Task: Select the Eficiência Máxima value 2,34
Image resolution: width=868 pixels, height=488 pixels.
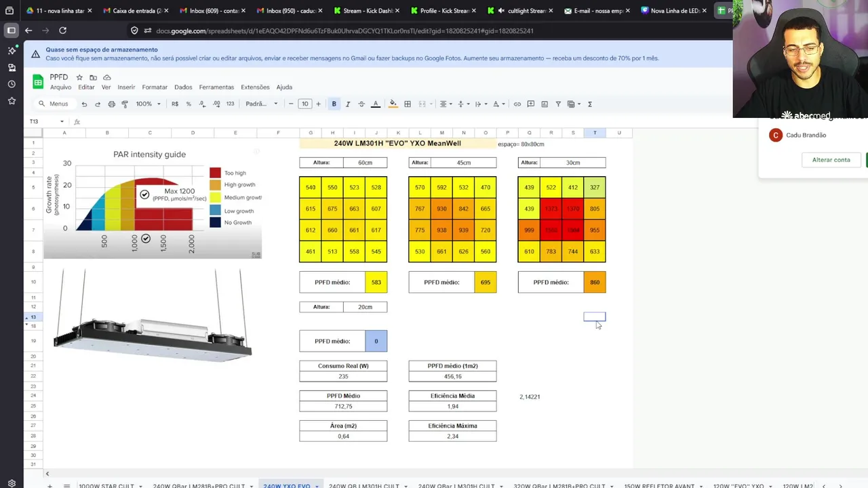Action: pos(452,436)
